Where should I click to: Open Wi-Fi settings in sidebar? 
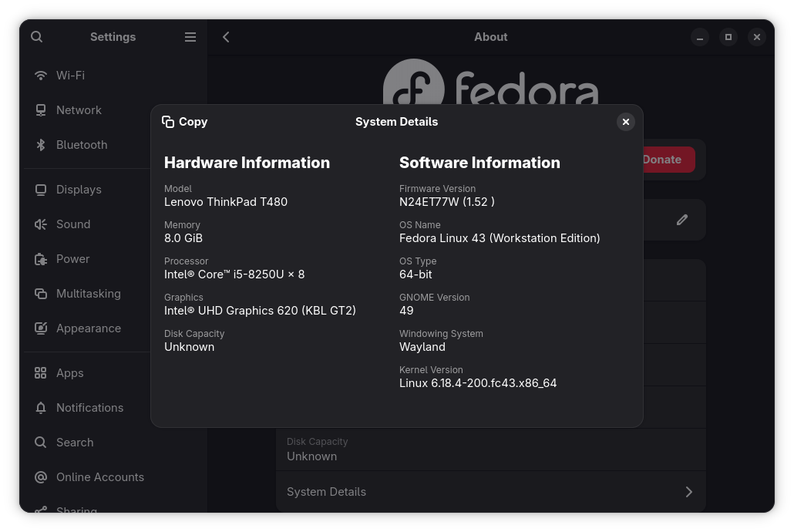pyautogui.click(x=70, y=76)
